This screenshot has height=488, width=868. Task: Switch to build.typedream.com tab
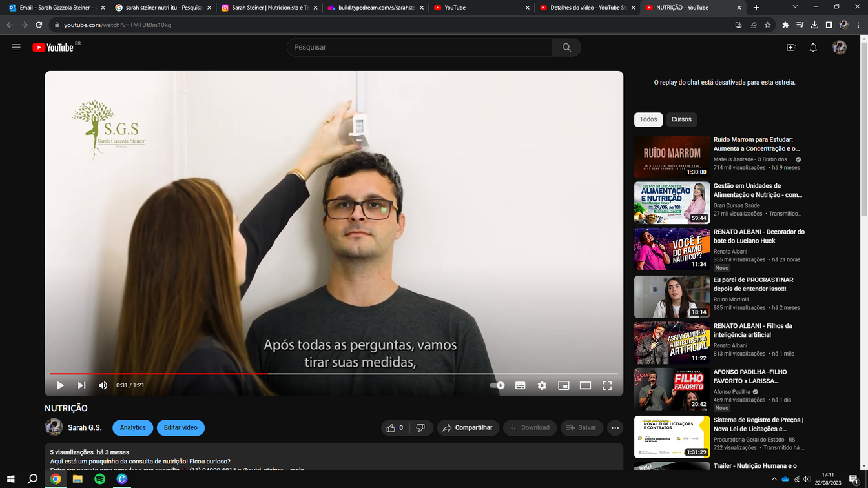(x=375, y=8)
